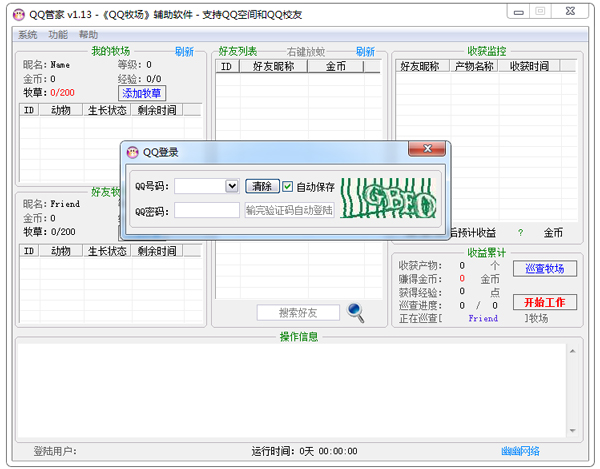Click the QQ登录 dialog icon

(x=132, y=152)
